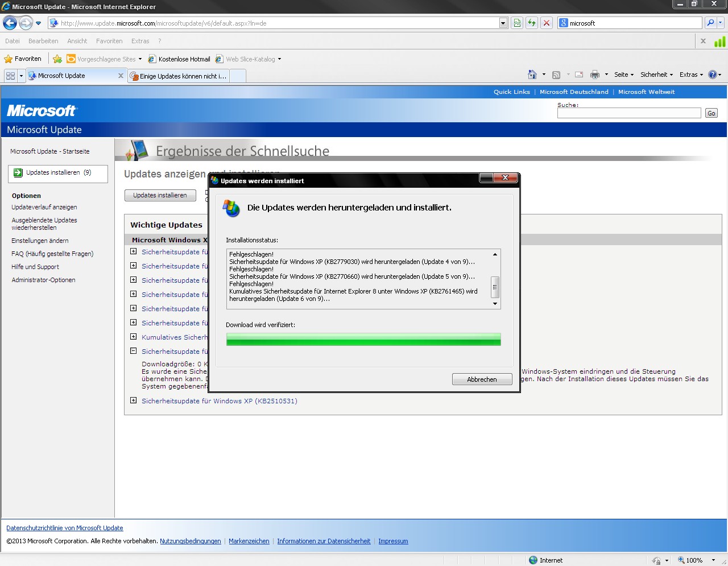Open Sicherheitsupdate für Windows XP (KB2510531) link
728x566 pixels.
tap(219, 401)
